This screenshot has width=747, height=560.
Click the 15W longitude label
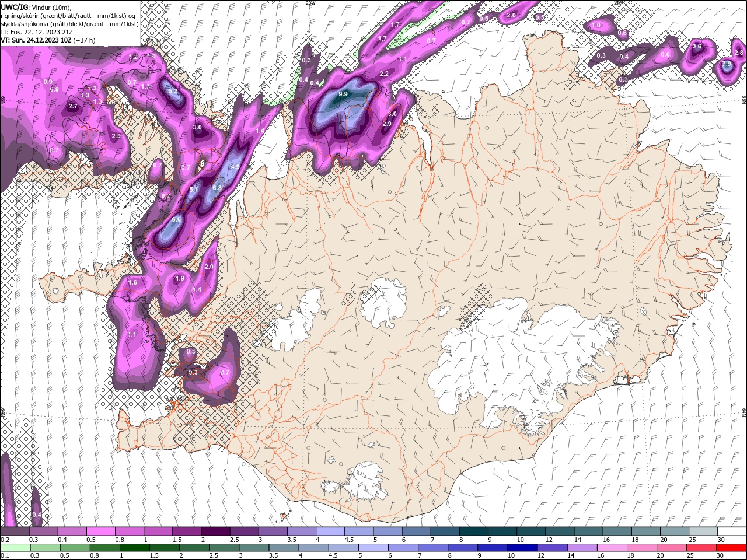pos(618,3)
